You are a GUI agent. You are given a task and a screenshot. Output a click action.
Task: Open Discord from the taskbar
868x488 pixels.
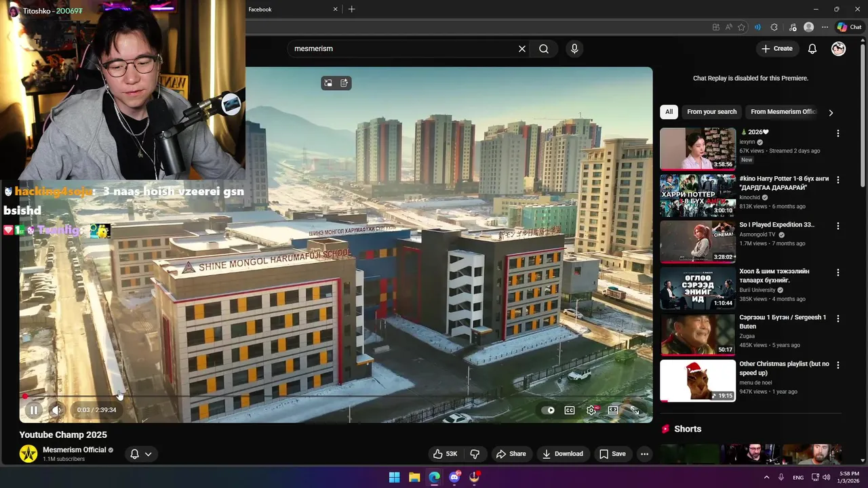(454, 477)
